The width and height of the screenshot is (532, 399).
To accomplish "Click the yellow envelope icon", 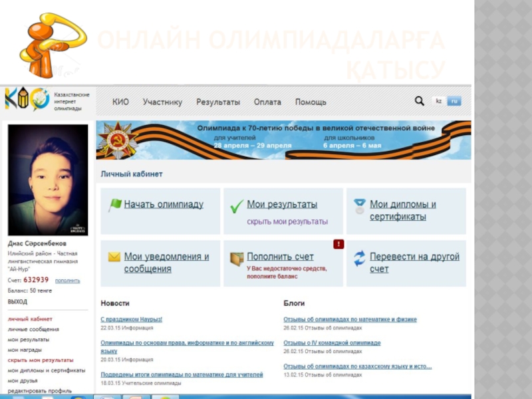I will coord(114,257).
